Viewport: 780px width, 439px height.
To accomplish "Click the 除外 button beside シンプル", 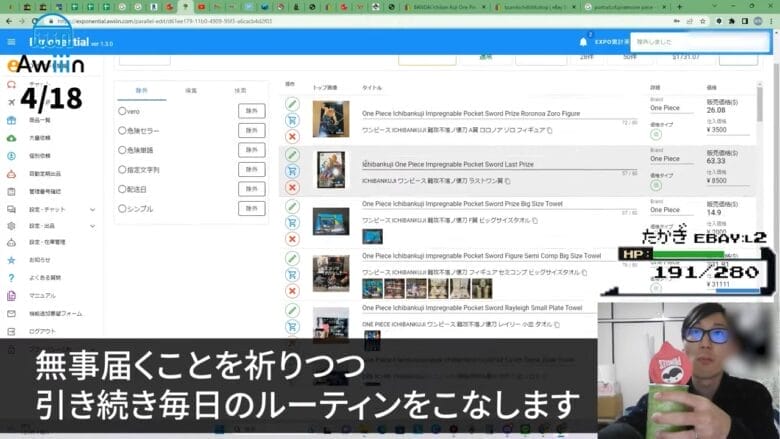I will 252,208.
